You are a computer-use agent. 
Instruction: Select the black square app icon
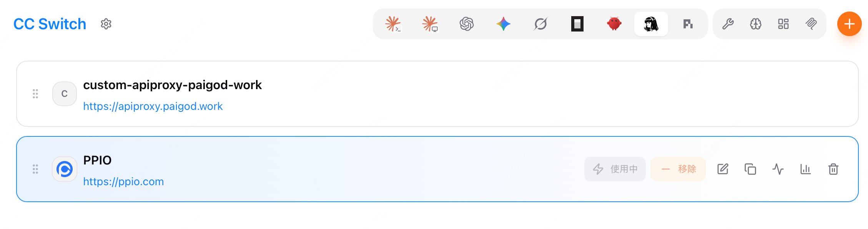[577, 24]
